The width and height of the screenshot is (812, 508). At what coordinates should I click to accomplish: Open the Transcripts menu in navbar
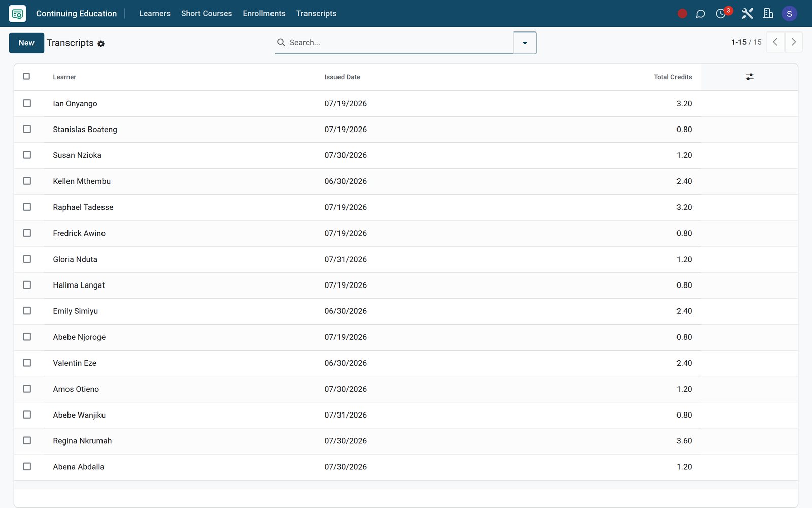[x=316, y=14]
